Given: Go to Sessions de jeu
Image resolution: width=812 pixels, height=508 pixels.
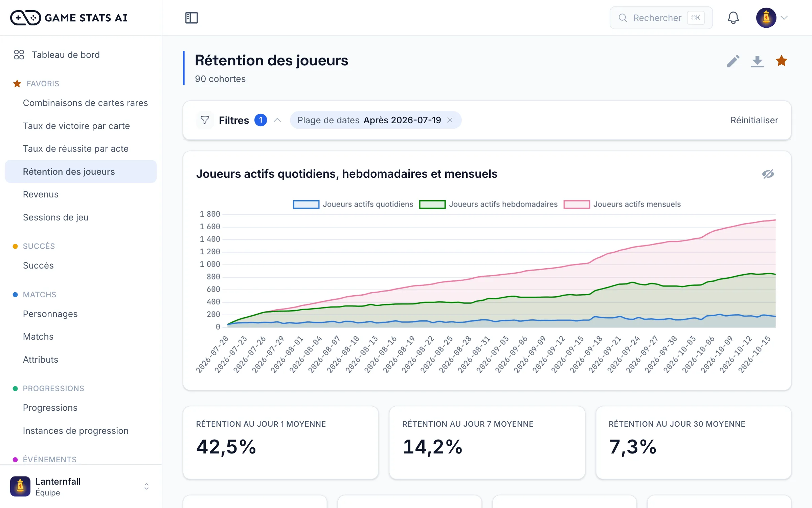Looking at the screenshot, I should (81, 217).
